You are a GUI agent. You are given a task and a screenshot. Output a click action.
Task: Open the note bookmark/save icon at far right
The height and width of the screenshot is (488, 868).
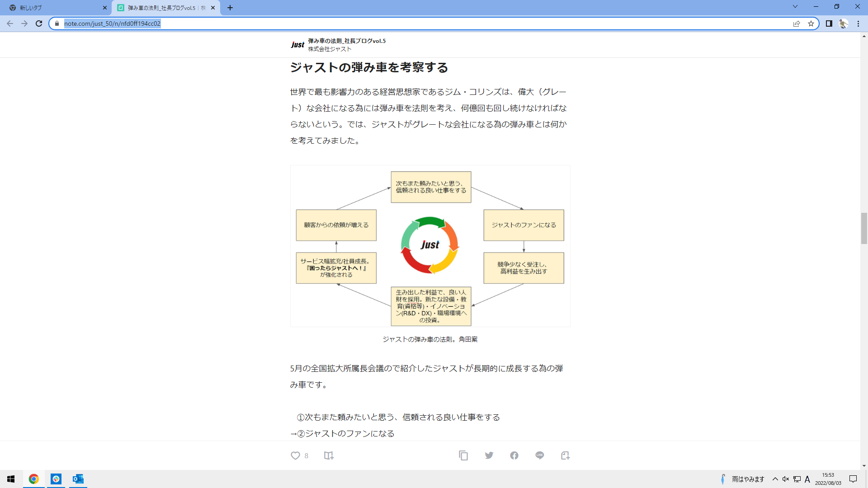565,455
